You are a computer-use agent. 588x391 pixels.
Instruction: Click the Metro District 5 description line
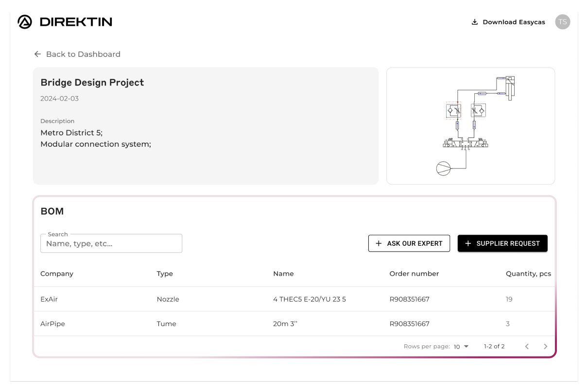tap(71, 133)
